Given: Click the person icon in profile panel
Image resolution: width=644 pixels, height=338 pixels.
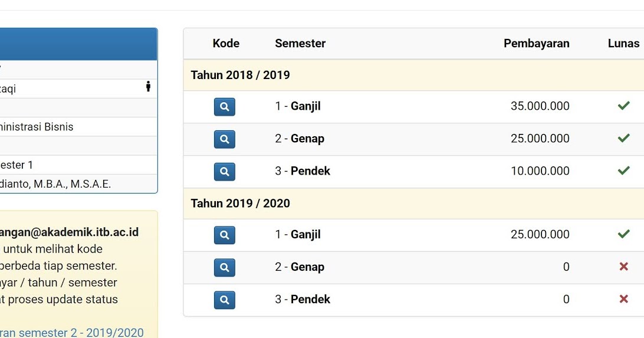Looking at the screenshot, I should (148, 87).
